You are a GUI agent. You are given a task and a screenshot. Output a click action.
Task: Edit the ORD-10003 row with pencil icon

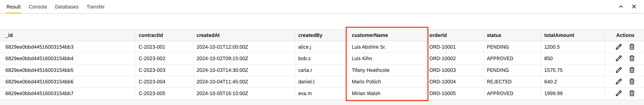point(619,70)
